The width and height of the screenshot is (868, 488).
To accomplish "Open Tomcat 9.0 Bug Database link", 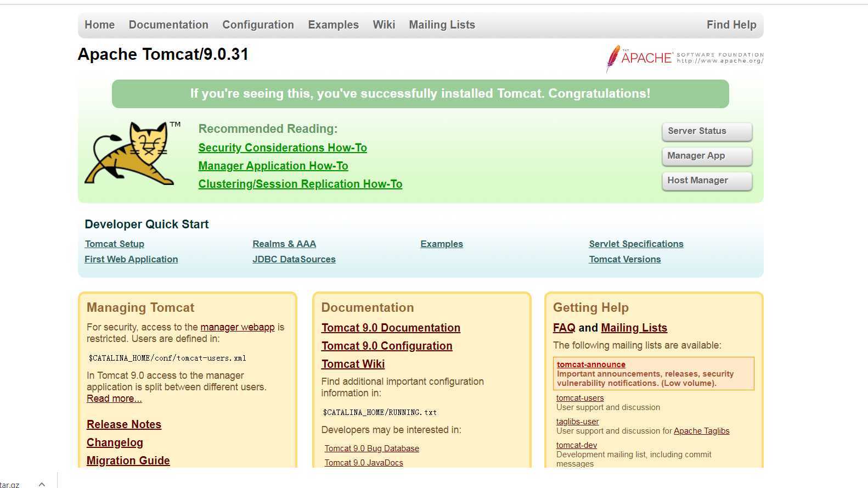I will pyautogui.click(x=371, y=448).
